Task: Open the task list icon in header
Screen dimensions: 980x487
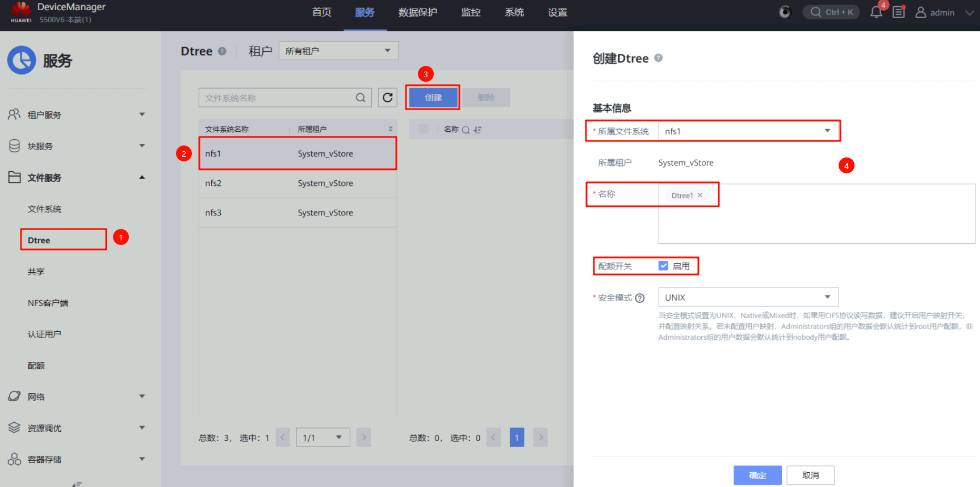Action: pyautogui.click(x=898, y=13)
